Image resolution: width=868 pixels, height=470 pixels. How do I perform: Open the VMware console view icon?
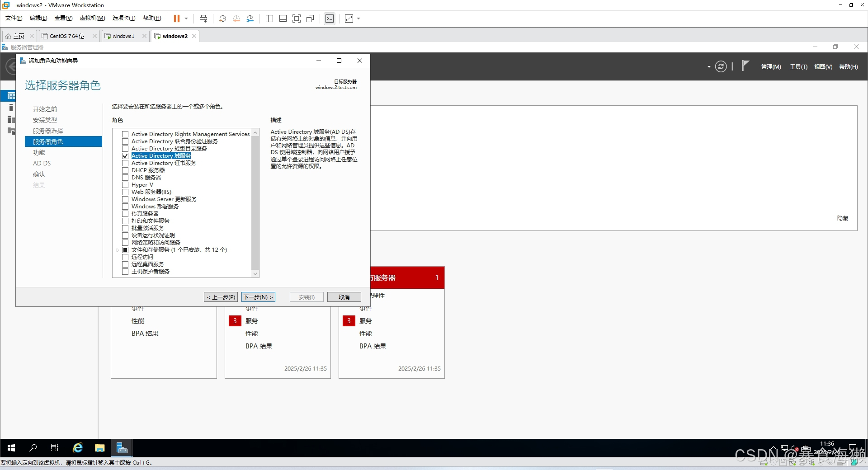(330, 19)
